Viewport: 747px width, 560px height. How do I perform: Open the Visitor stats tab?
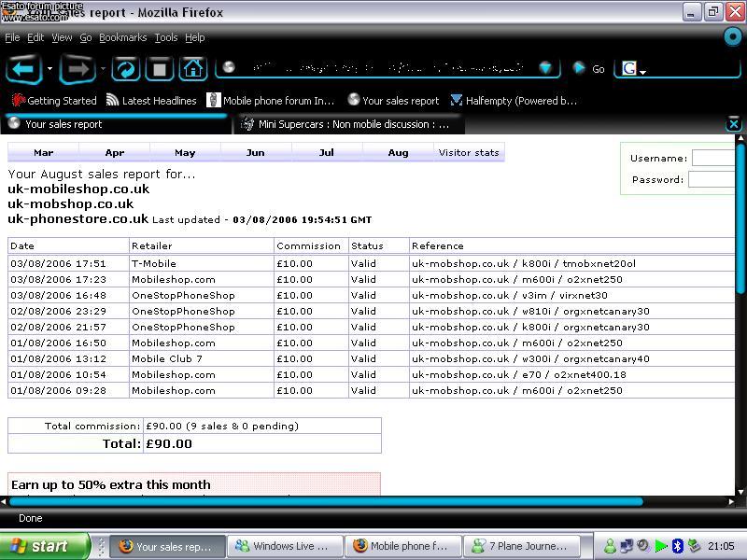(x=469, y=152)
